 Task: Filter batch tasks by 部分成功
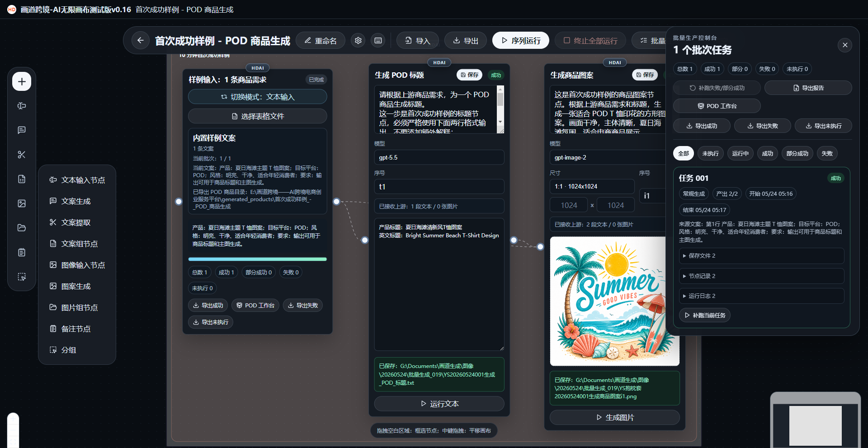(797, 154)
